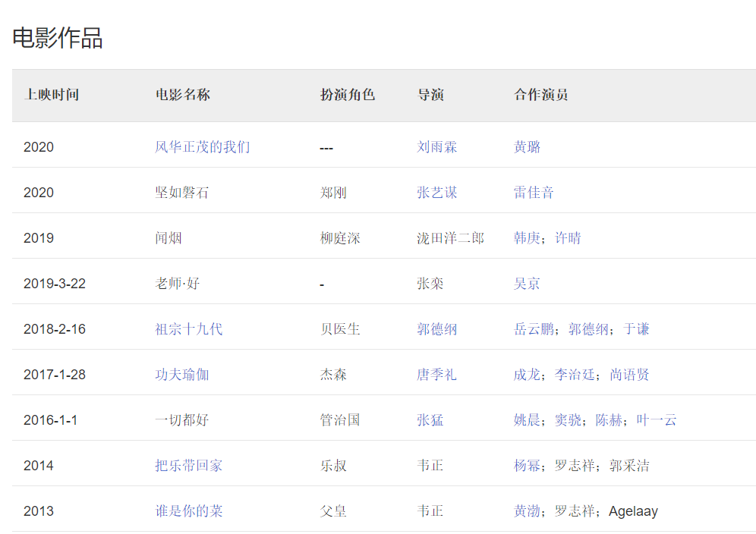
Task: Select the 电影作品 section heading
Action: [58, 38]
